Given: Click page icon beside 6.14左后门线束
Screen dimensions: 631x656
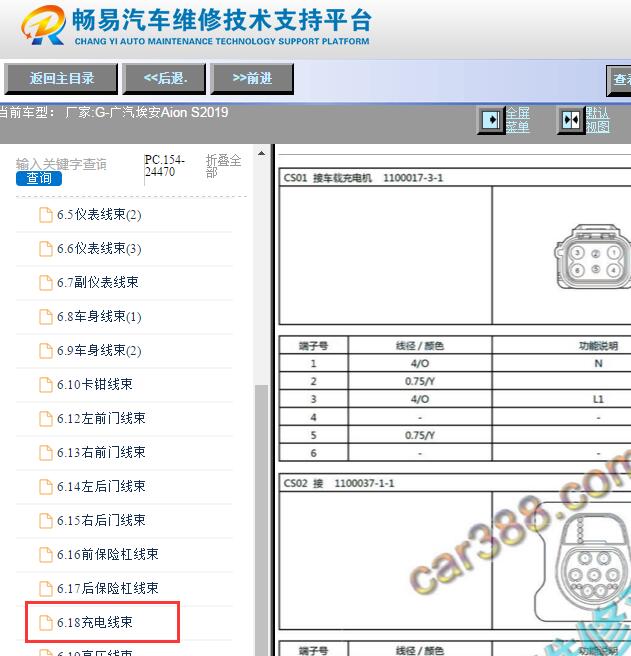Looking at the screenshot, I should pyautogui.click(x=46, y=487).
